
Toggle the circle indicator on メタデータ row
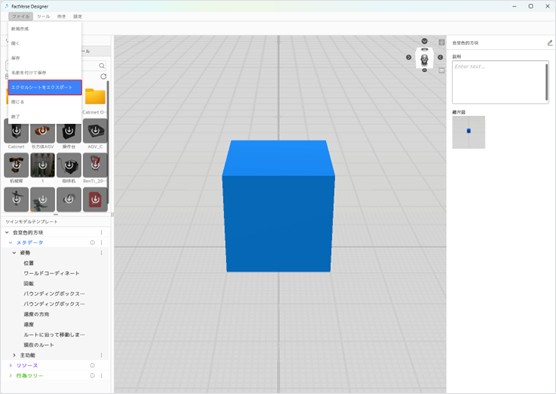(92, 243)
